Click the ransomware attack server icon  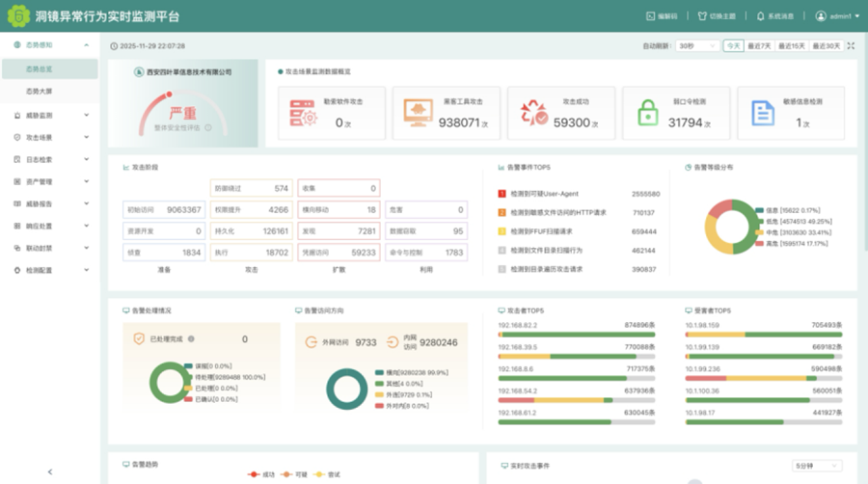(303, 113)
